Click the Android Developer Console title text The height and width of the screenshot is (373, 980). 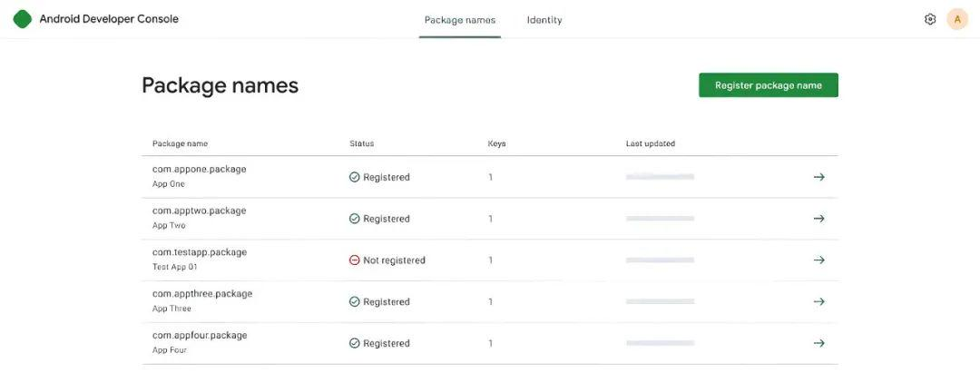click(x=109, y=19)
